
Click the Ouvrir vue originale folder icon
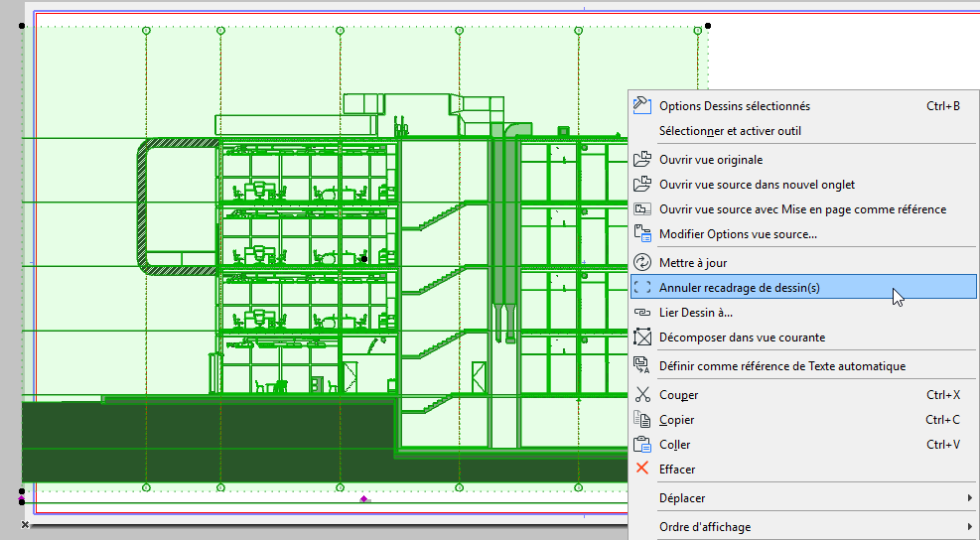point(642,159)
